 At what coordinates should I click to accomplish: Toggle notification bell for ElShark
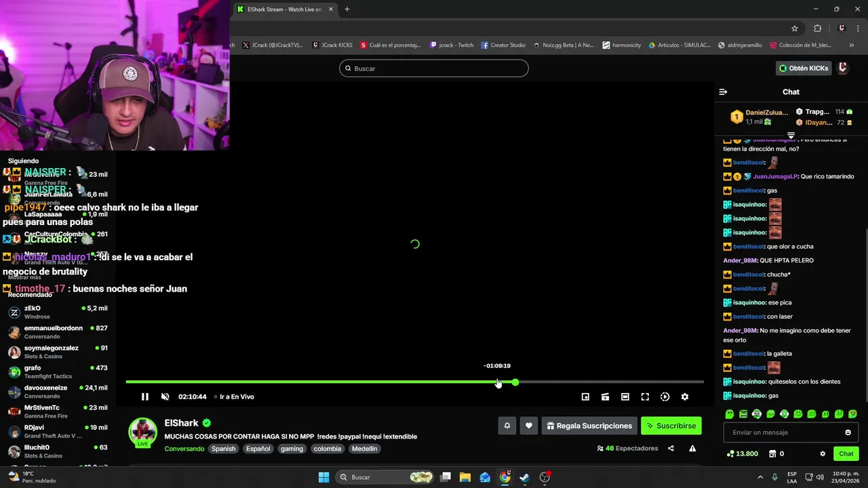click(507, 426)
